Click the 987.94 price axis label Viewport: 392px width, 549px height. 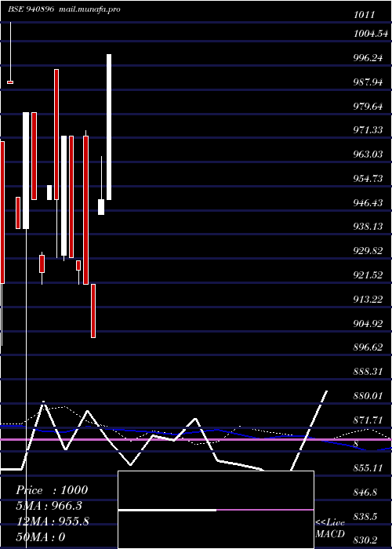368,82
